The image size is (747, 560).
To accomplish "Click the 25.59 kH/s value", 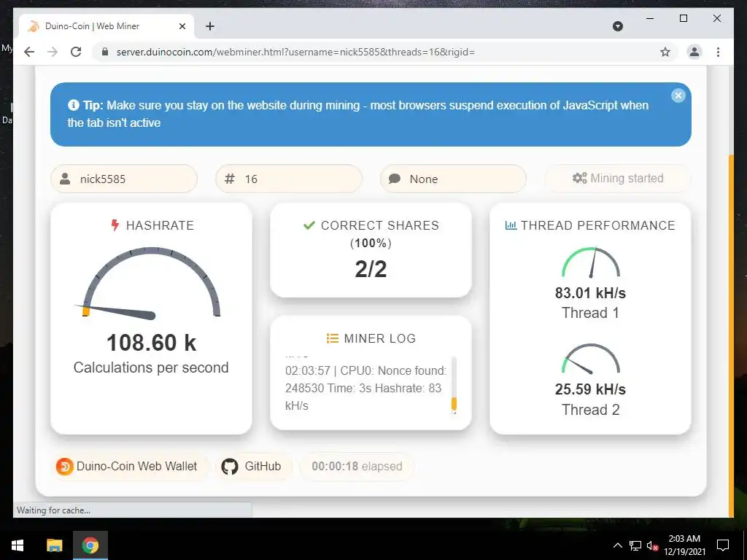I will [590, 389].
